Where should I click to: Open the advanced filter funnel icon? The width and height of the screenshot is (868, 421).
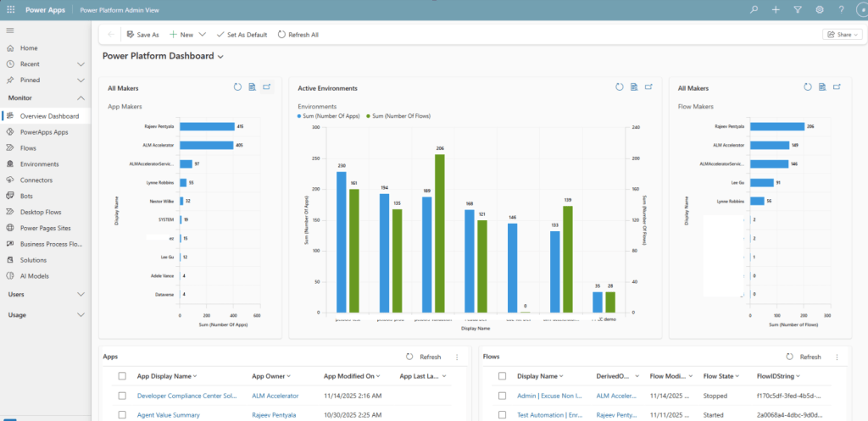pos(798,9)
